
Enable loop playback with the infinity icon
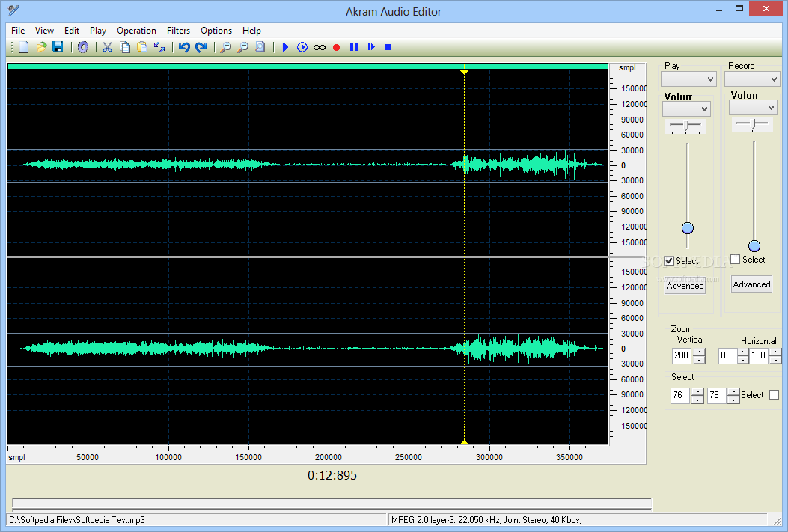point(319,47)
